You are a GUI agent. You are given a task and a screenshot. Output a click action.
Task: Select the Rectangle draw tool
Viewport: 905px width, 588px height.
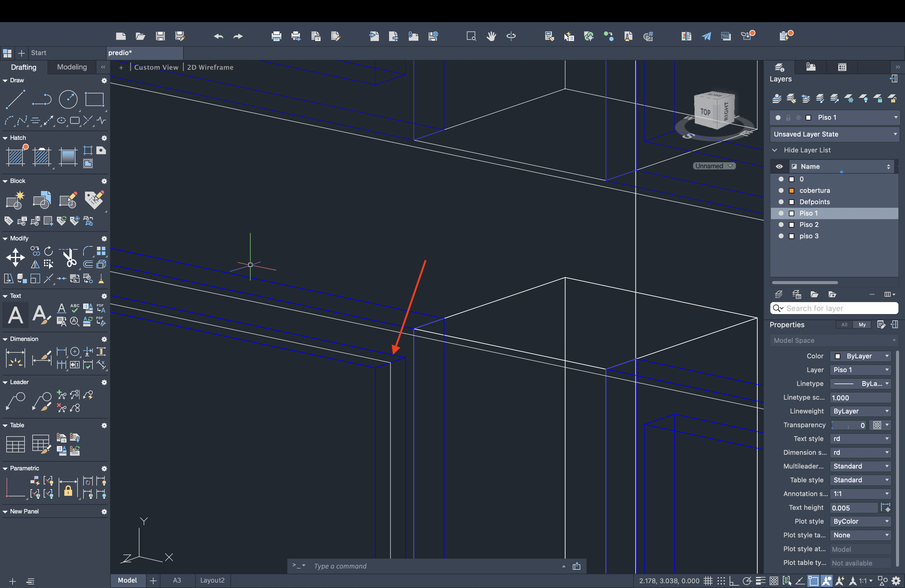94,100
